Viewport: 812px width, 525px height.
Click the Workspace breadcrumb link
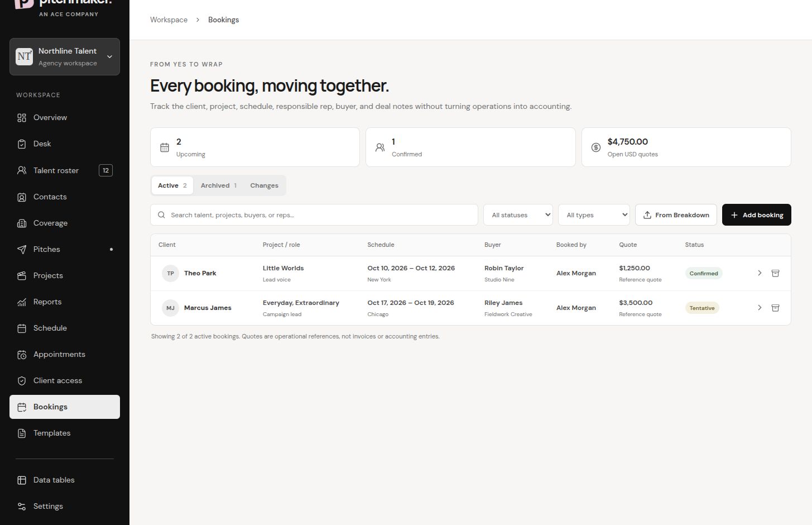[169, 20]
